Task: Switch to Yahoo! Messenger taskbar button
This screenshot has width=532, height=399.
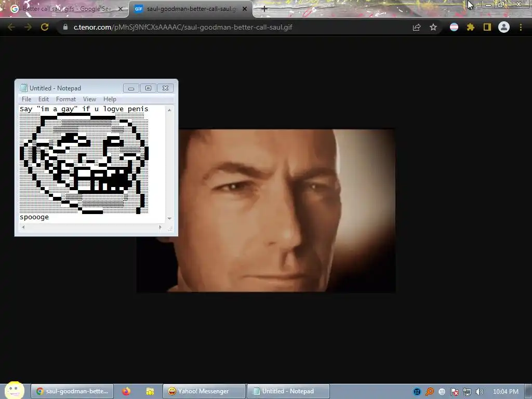Action: pos(204,391)
